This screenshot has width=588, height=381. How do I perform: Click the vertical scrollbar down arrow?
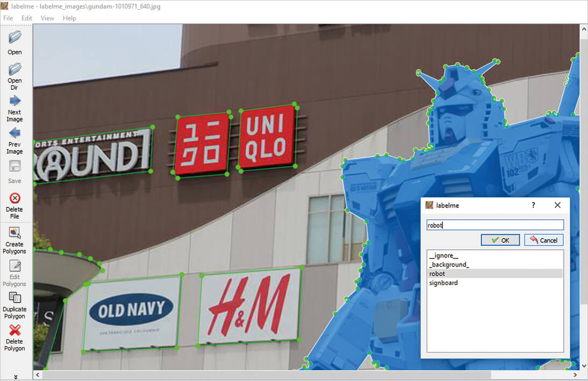click(x=584, y=365)
